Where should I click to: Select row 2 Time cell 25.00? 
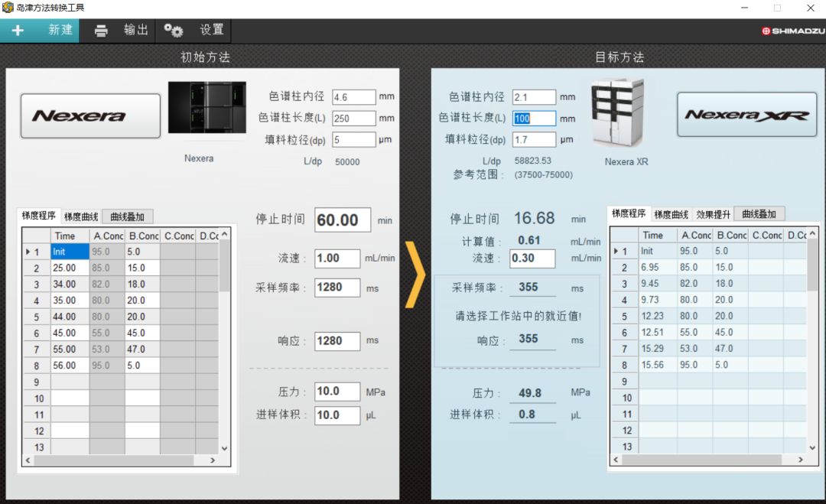click(x=70, y=268)
